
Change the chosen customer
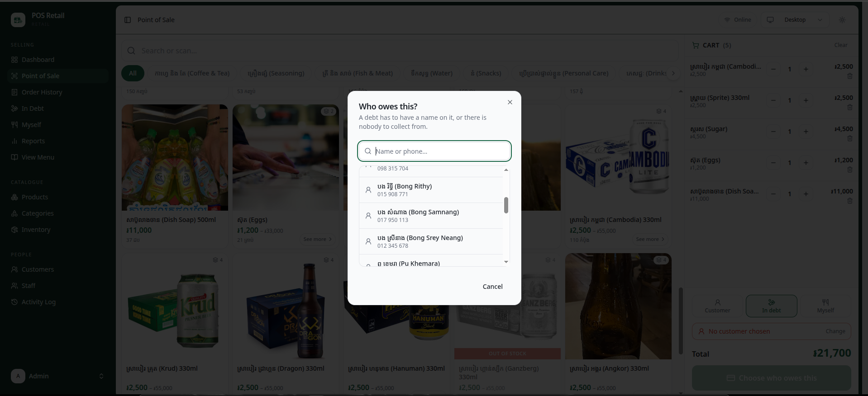835,331
